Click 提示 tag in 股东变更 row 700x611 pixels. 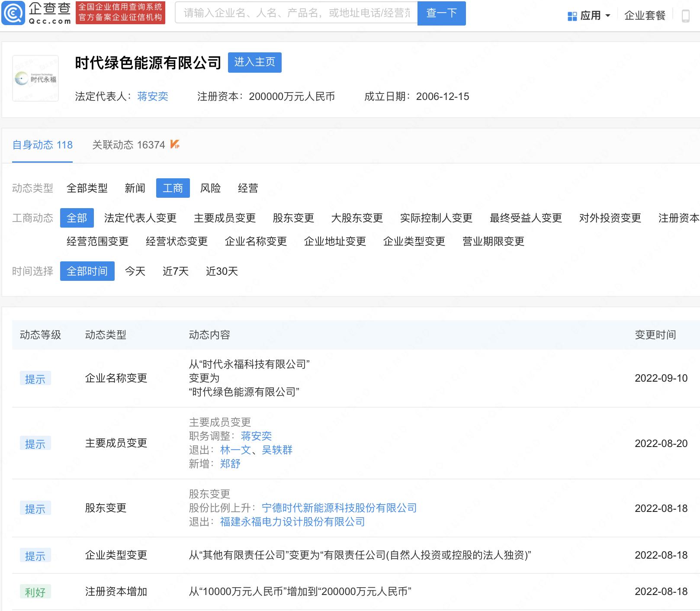pos(35,508)
